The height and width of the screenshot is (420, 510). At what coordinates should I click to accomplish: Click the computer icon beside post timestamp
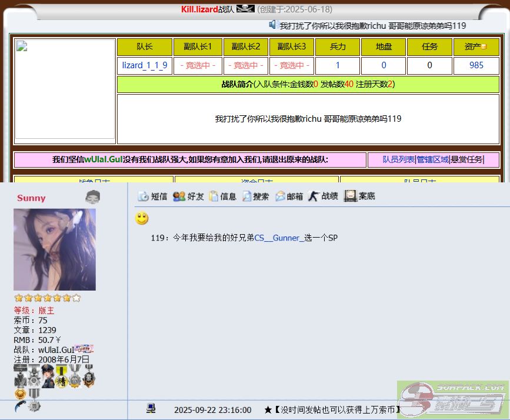[x=151, y=408]
